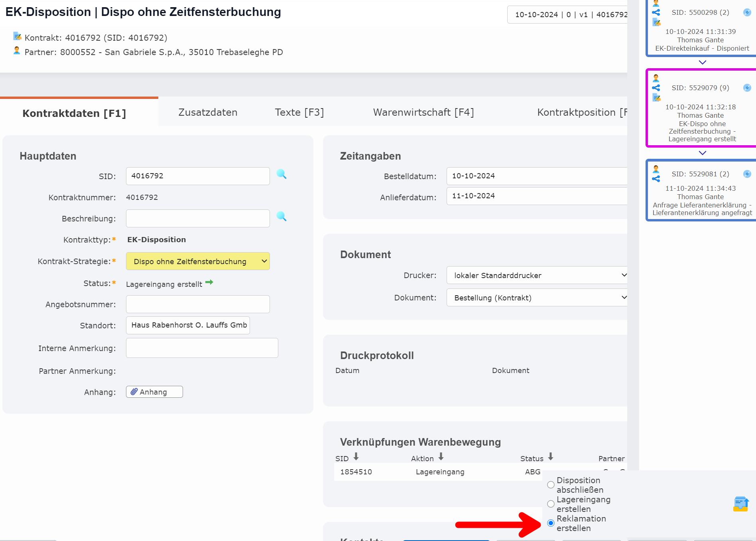Switch to the Warenwirtschaft [F4] tab

tap(423, 112)
